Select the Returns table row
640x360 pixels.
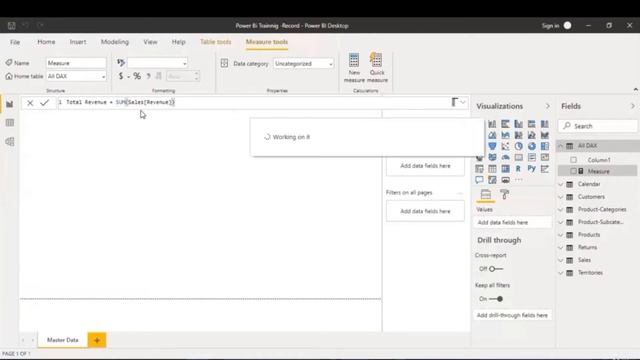click(598, 247)
